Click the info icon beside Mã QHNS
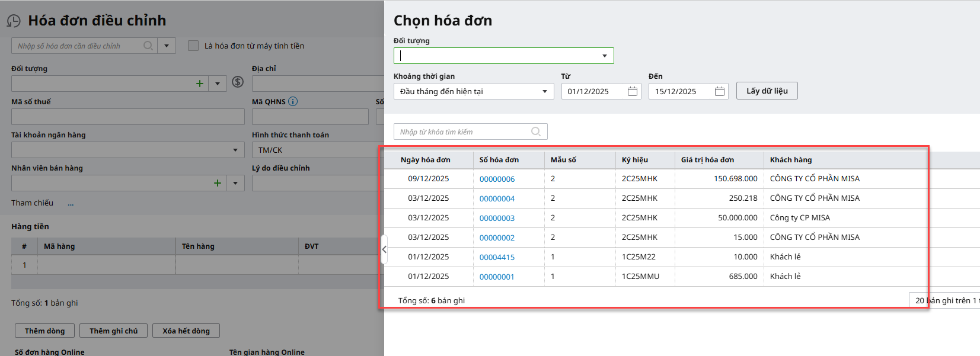Image resolution: width=980 pixels, height=356 pixels. 293,101
